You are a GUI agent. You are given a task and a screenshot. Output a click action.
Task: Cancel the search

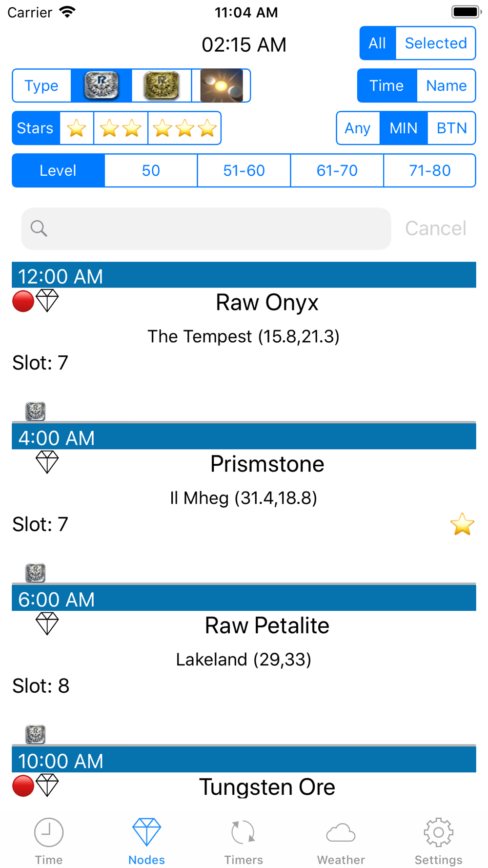coord(436,228)
